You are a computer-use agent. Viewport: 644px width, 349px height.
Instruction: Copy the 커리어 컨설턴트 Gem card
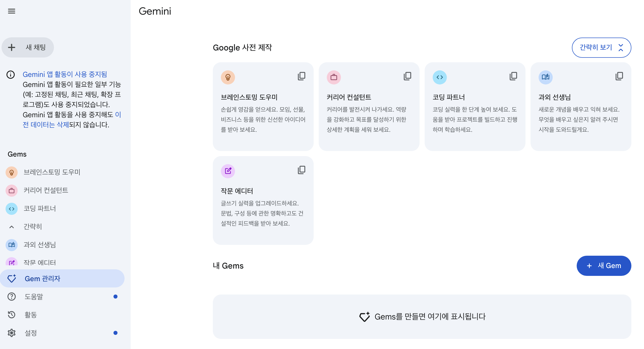coord(407,76)
